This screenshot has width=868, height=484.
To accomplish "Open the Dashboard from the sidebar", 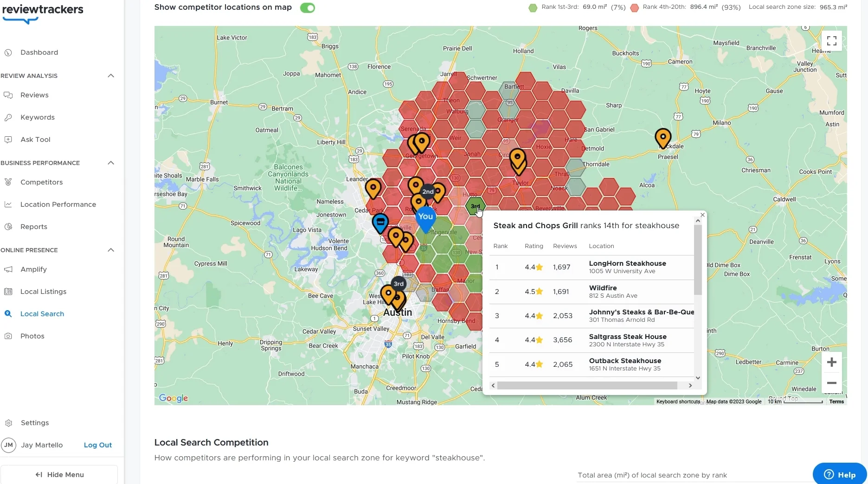I will tap(39, 52).
